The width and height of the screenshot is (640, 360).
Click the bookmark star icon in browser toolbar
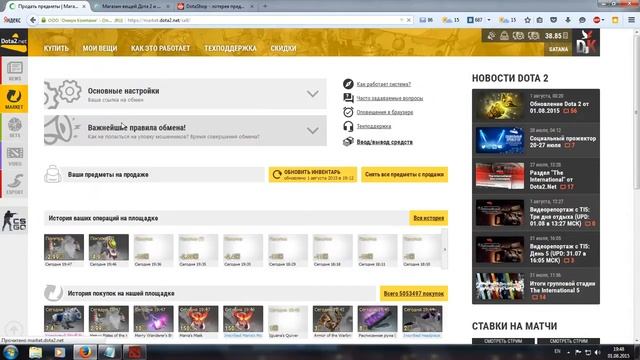click(527, 20)
